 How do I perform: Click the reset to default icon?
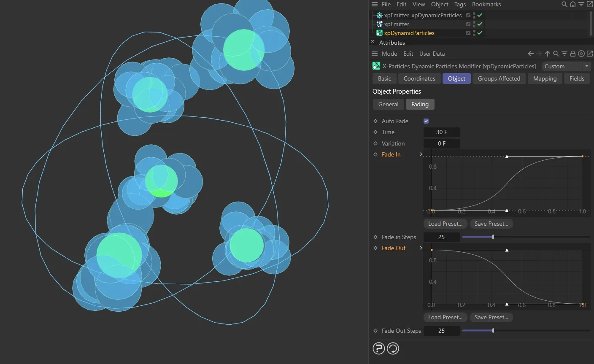click(x=393, y=348)
